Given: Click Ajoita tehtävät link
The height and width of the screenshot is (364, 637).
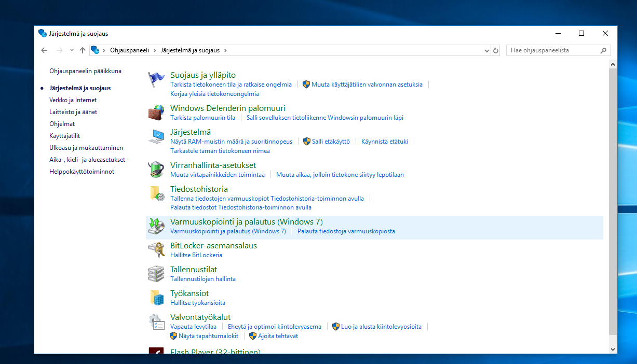Looking at the screenshot, I should point(278,336).
